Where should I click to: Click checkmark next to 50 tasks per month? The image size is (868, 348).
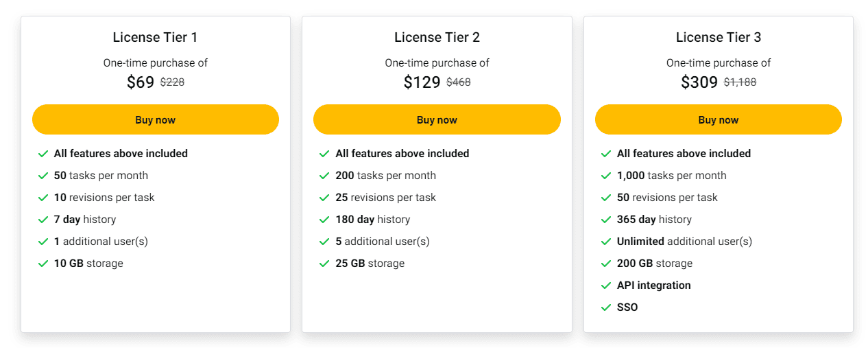click(x=43, y=176)
